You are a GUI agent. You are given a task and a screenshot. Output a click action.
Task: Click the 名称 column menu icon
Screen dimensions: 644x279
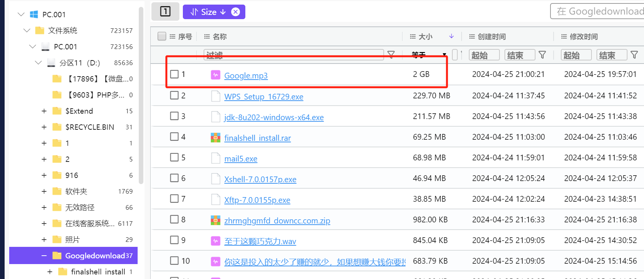(x=207, y=37)
